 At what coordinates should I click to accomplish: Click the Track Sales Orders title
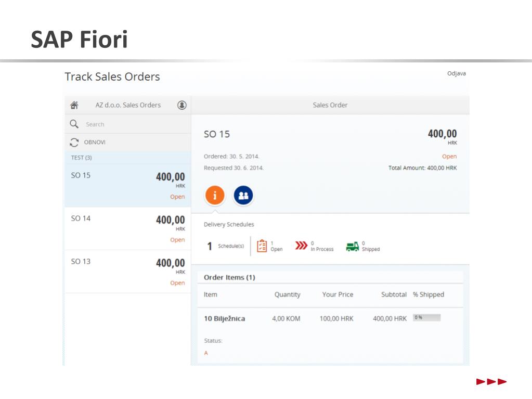(112, 76)
